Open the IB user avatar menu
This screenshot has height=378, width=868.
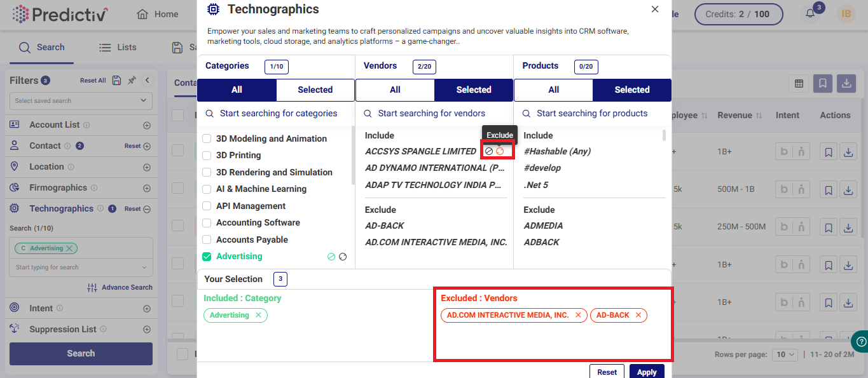click(846, 14)
